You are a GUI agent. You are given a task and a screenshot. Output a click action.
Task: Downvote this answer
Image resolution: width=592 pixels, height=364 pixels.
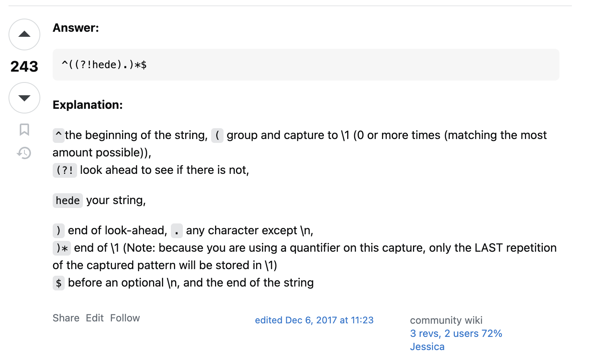pyautogui.click(x=24, y=98)
